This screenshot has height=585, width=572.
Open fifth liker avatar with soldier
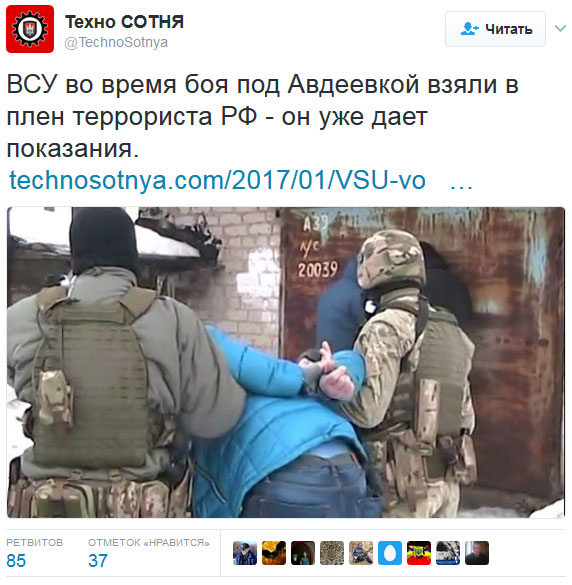pyautogui.click(x=361, y=553)
